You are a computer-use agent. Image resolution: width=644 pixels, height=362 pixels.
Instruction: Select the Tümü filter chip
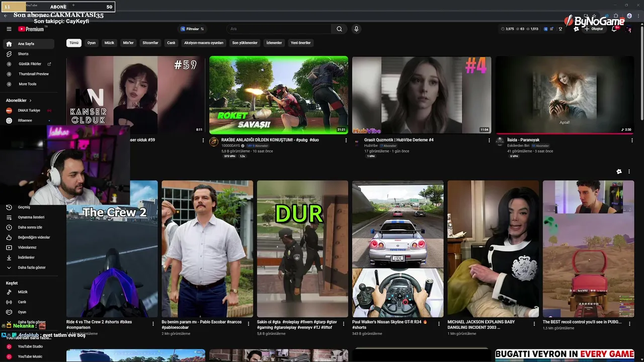tap(74, 43)
